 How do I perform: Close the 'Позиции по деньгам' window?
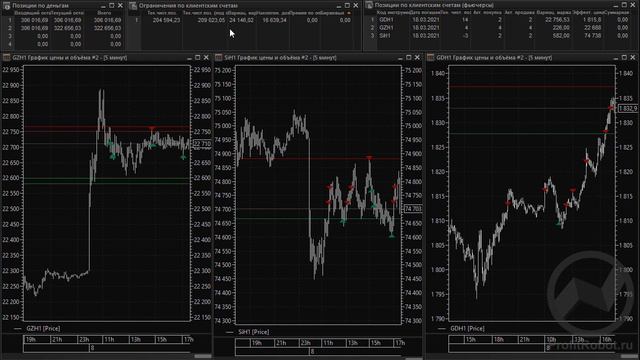click(x=120, y=6)
